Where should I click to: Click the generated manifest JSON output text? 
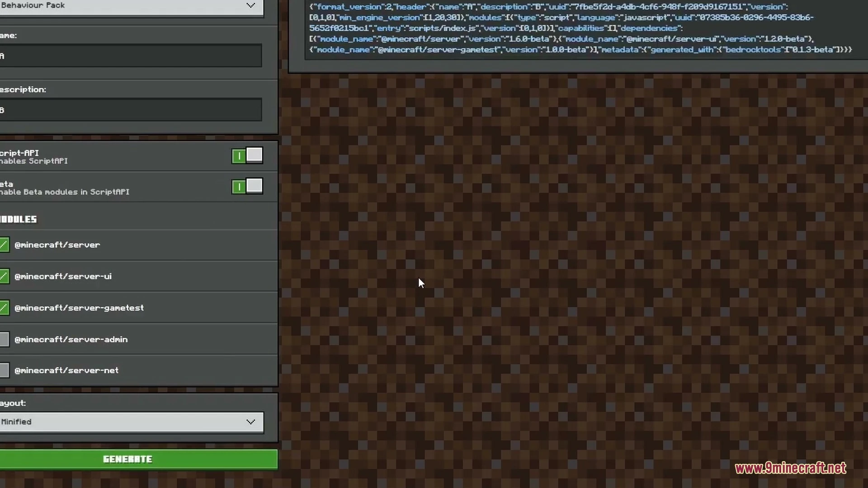coord(580,28)
